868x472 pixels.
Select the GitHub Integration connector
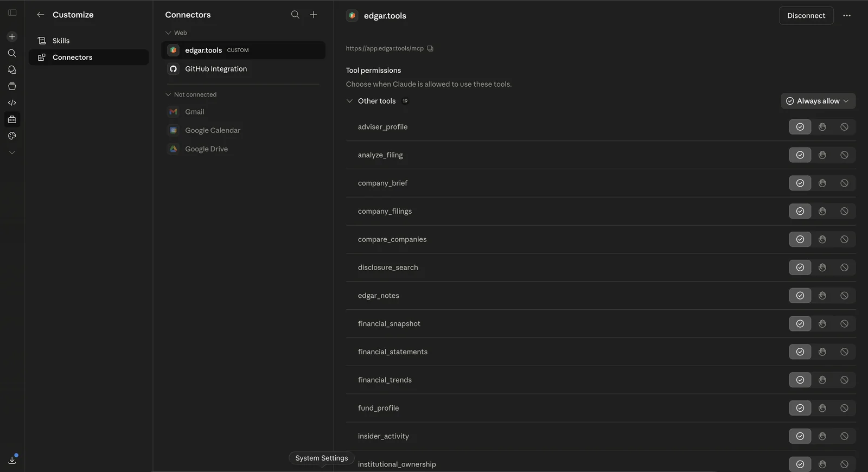[x=243, y=69]
